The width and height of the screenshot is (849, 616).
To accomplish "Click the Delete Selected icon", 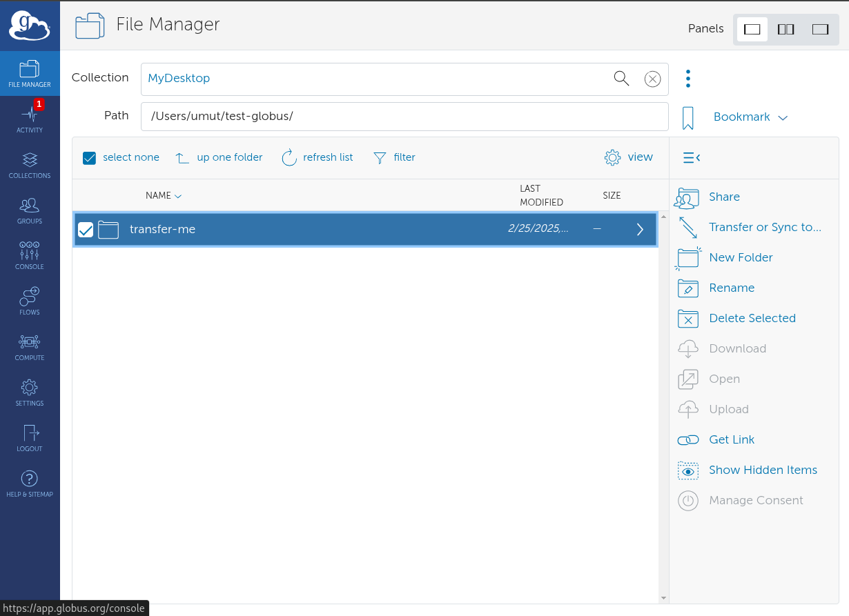I will pos(688,319).
